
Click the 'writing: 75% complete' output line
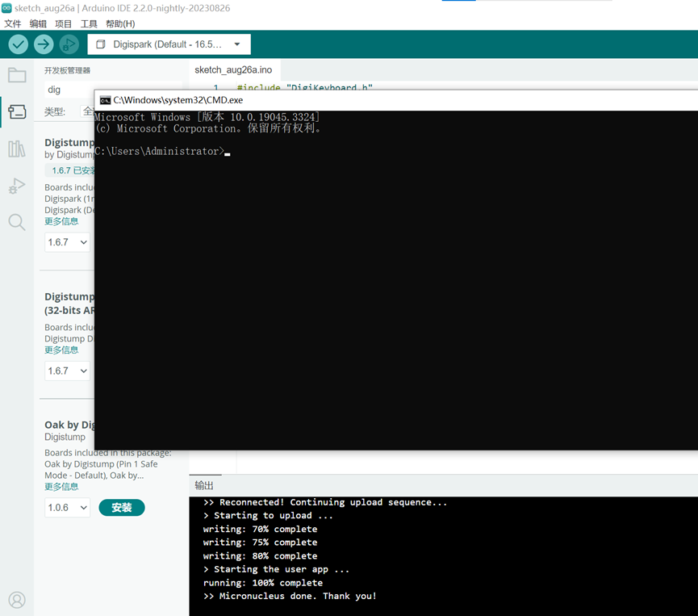(260, 543)
